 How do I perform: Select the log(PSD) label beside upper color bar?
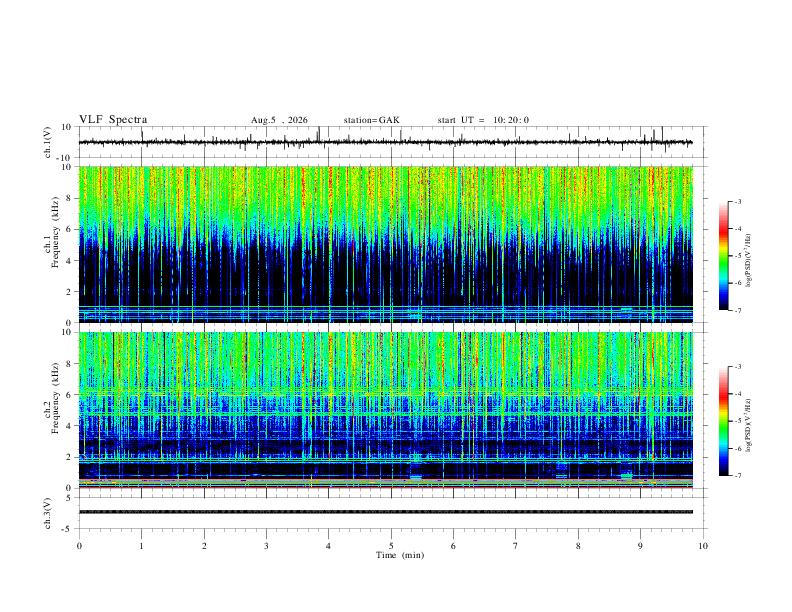coord(749,261)
